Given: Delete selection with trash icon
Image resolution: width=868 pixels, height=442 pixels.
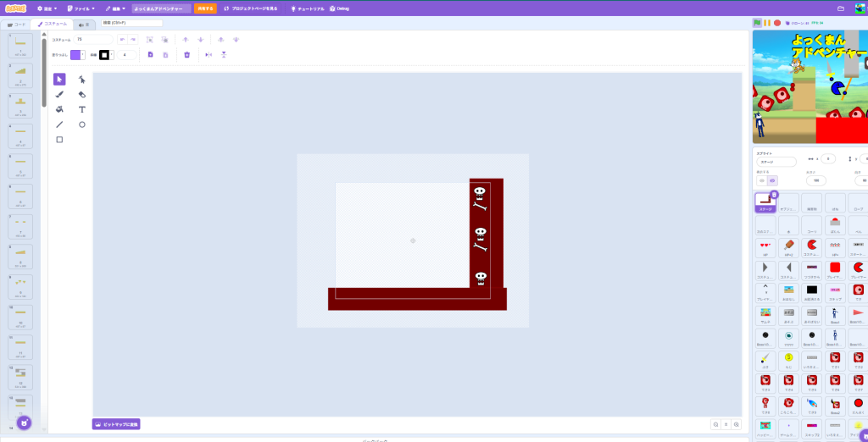Looking at the screenshot, I should pyautogui.click(x=186, y=55).
